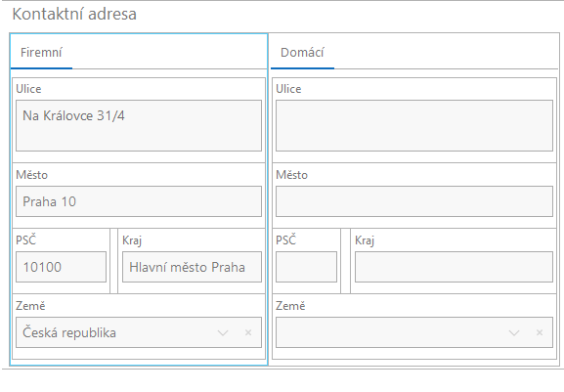Click the Firemní Kraj label
Screen dimensions: 564x392
132,240
